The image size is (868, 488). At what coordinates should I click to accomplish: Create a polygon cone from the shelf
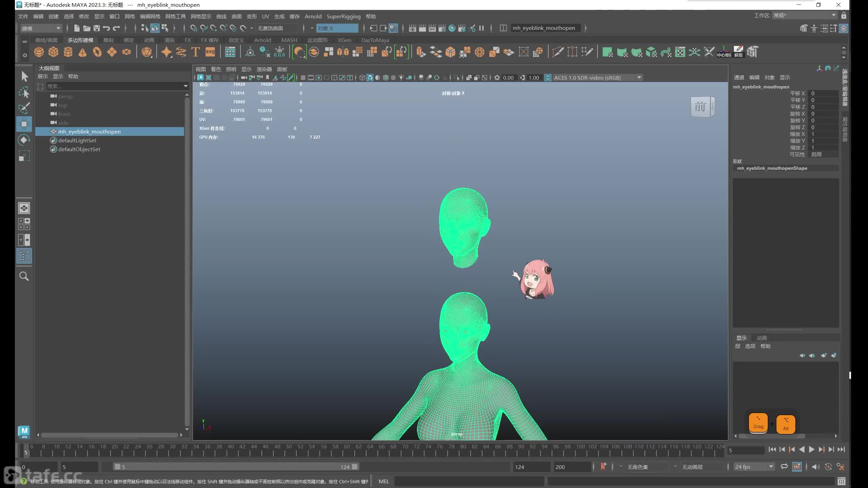click(82, 52)
